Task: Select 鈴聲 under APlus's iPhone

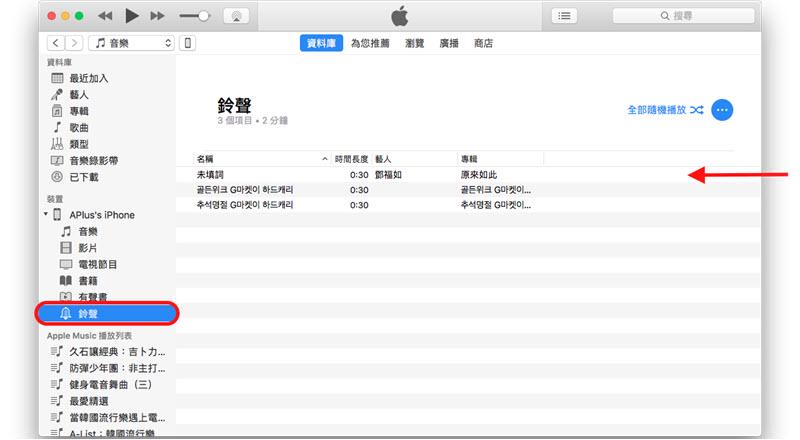Action: click(x=107, y=313)
